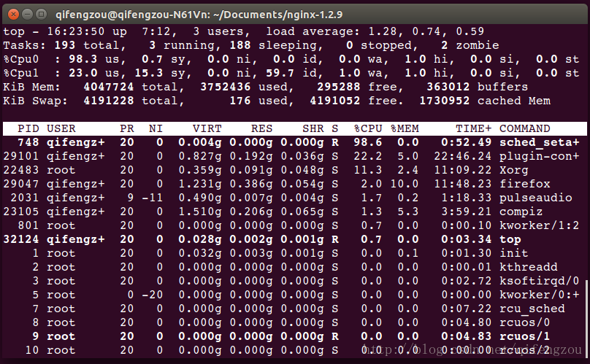Select the kworker/1:2 process command
The image size is (590, 364).
tap(539, 225)
